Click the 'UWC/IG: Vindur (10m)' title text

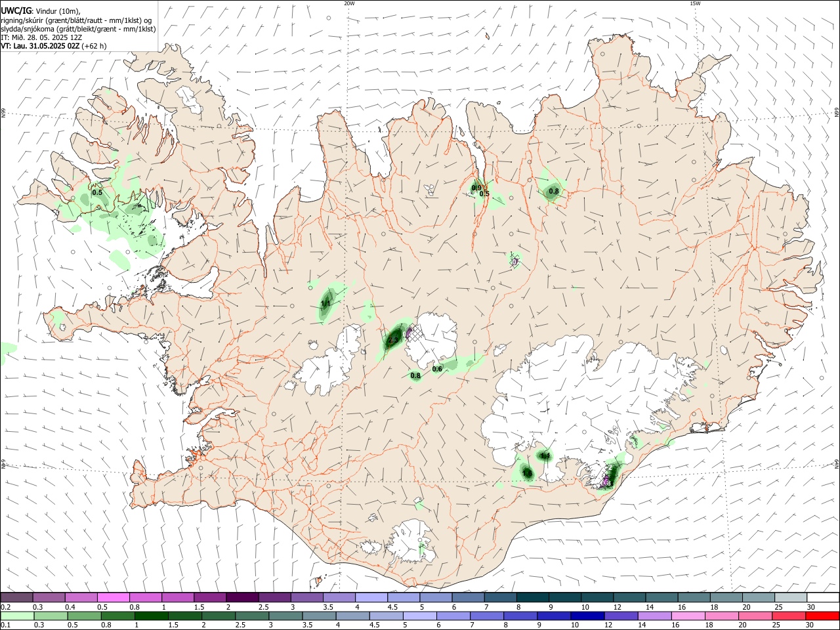[x=41, y=10]
